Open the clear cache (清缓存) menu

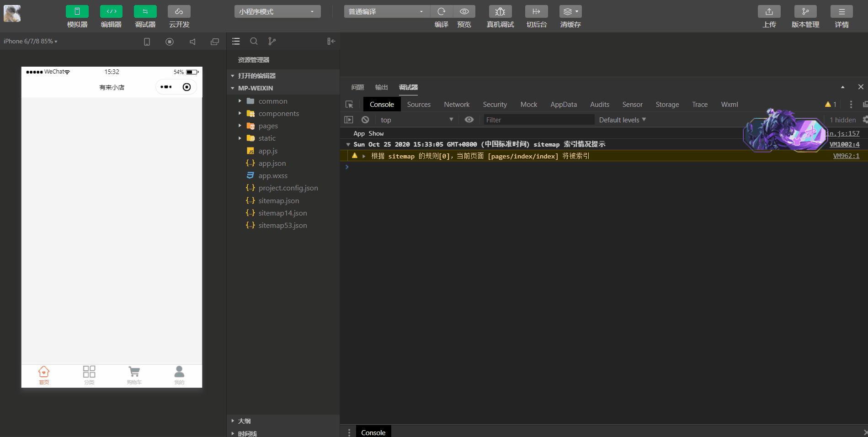pyautogui.click(x=570, y=11)
